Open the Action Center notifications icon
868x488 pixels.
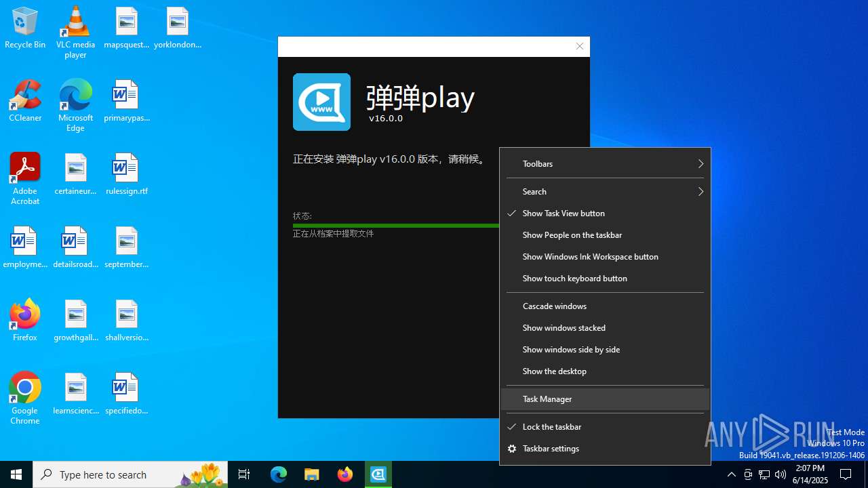(846, 474)
